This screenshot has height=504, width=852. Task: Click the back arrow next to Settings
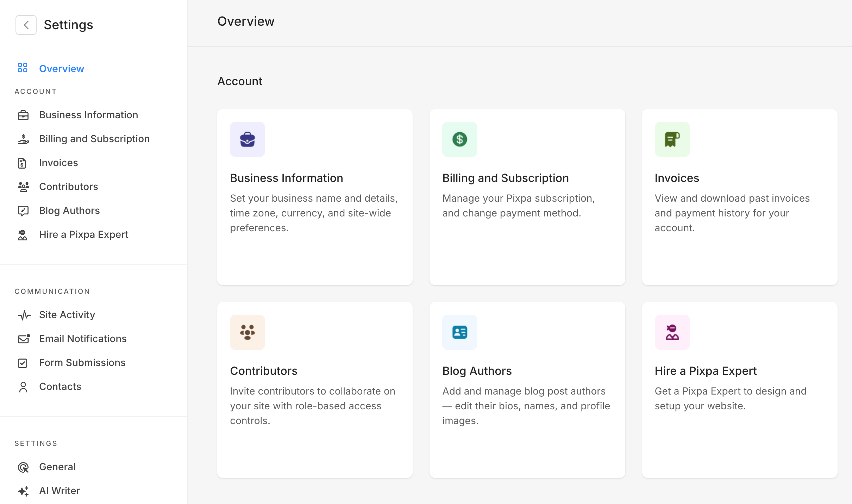26,25
